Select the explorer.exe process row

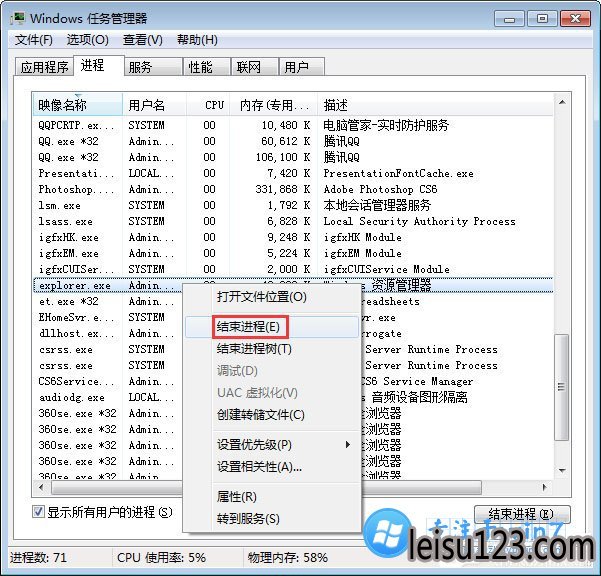click(293, 286)
